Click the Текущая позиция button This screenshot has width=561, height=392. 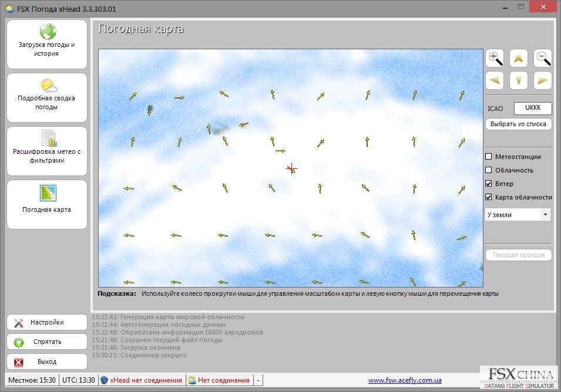tap(519, 255)
